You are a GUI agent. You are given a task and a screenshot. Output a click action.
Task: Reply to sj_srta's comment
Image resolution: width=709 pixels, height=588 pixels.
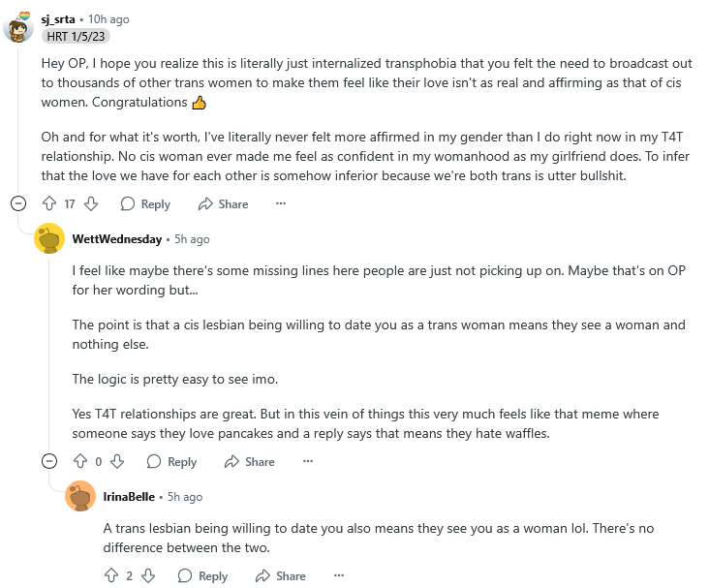click(x=145, y=204)
